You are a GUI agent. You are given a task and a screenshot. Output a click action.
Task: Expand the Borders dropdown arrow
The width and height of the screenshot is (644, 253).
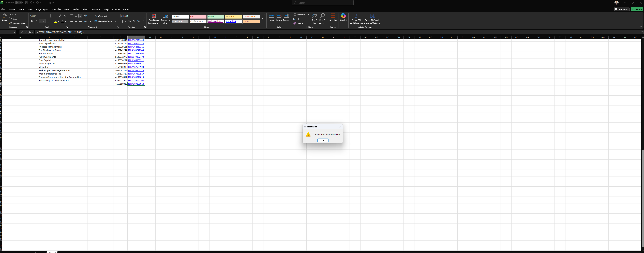point(51,21)
